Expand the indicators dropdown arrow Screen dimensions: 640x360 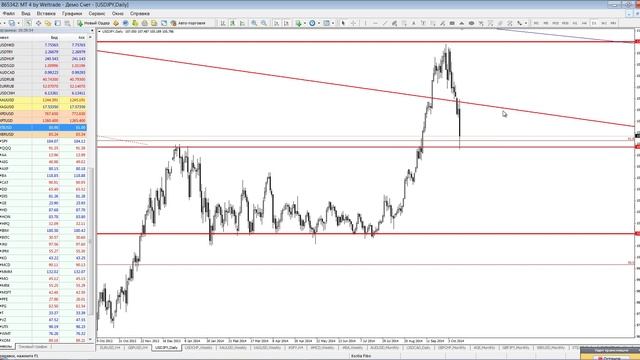coord(304,23)
